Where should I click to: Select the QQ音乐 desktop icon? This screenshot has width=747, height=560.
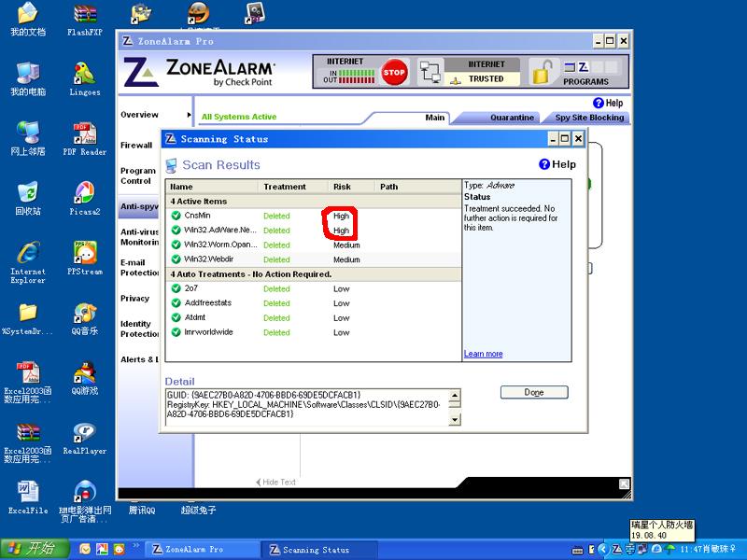(x=85, y=318)
